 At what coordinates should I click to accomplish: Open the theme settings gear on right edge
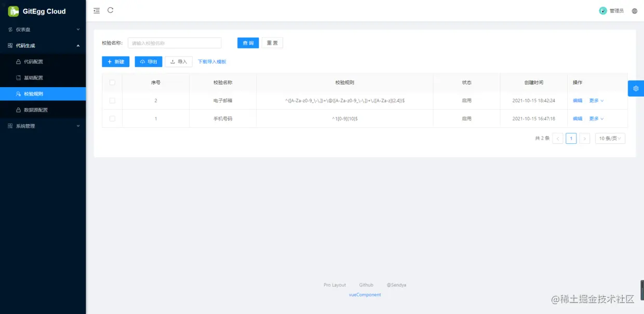click(x=636, y=88)
